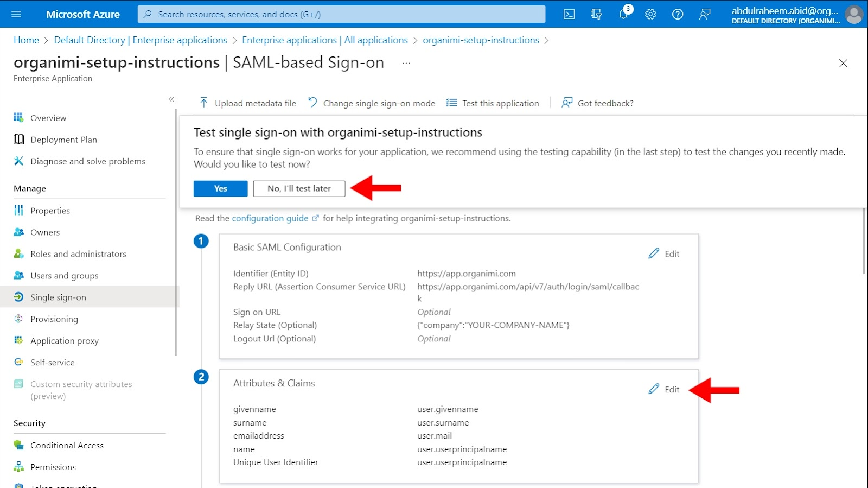Viewport: 868px width, 488px height.
Task: Click the Change single sign-on mode undo icon
Action: pos(312,103)
